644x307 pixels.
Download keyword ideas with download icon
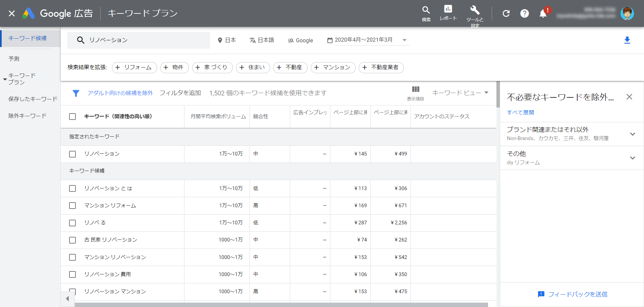[627, 40]
